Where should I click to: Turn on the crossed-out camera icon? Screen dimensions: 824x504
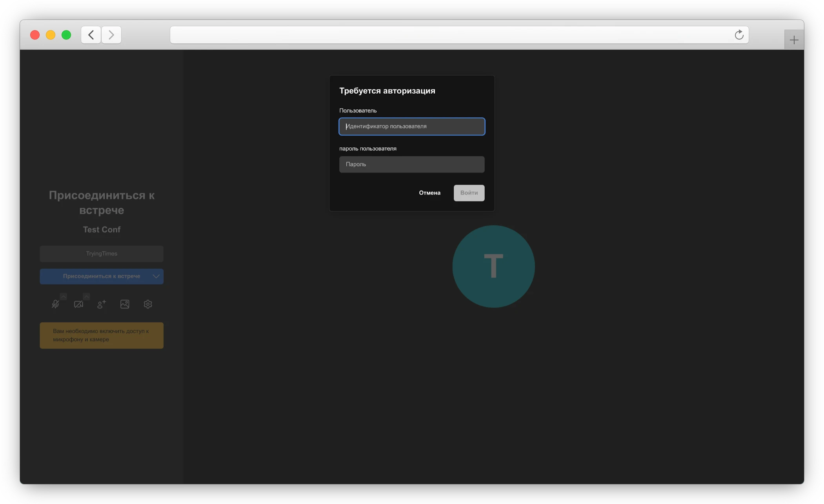pyautogui.click(x=78, y=304)
